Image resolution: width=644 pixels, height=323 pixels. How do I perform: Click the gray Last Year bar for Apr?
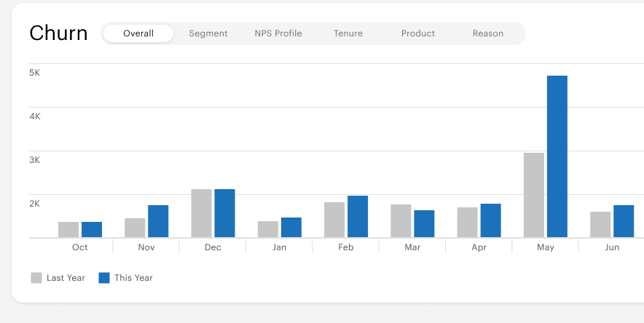pos(468,222)
